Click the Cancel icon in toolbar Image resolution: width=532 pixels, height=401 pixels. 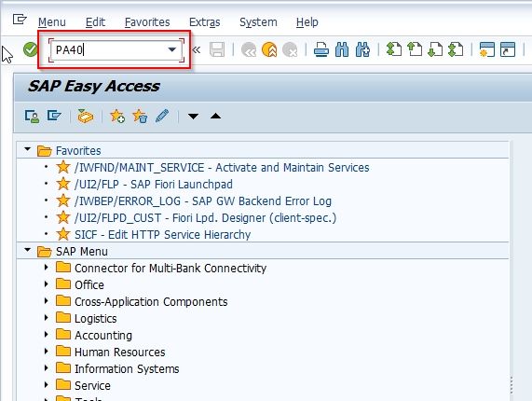click(x=290, y=50)
